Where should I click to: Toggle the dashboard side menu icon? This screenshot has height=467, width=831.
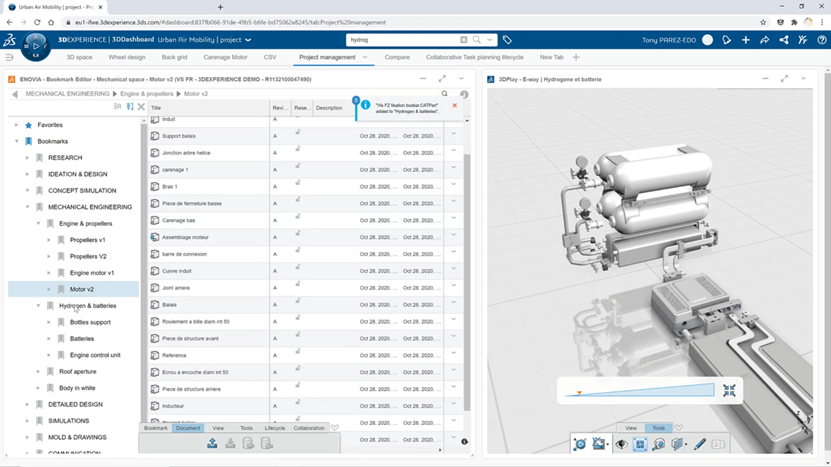[x=9, y=57]
